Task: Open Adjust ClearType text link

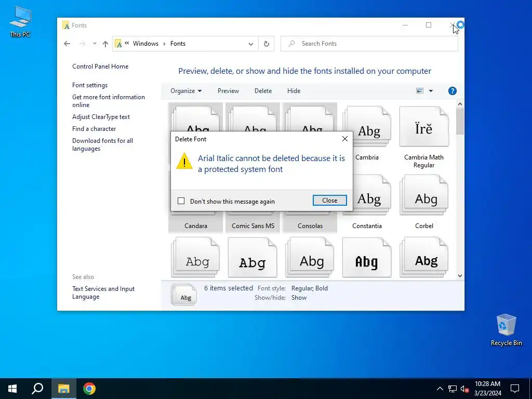Action: [101, 117]
